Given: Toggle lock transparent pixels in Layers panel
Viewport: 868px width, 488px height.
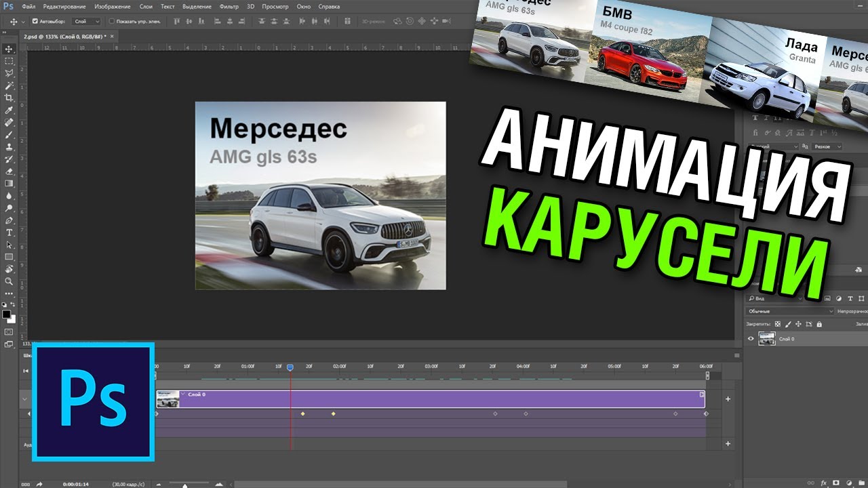Looking at the screenshot, I should coord(778,324).
